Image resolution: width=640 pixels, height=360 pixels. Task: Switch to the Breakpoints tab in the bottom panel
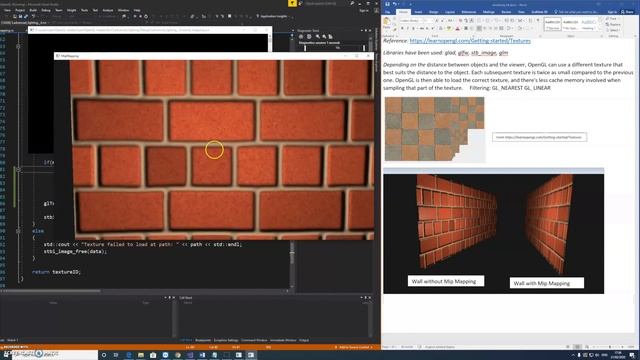(x=203, y=340)
